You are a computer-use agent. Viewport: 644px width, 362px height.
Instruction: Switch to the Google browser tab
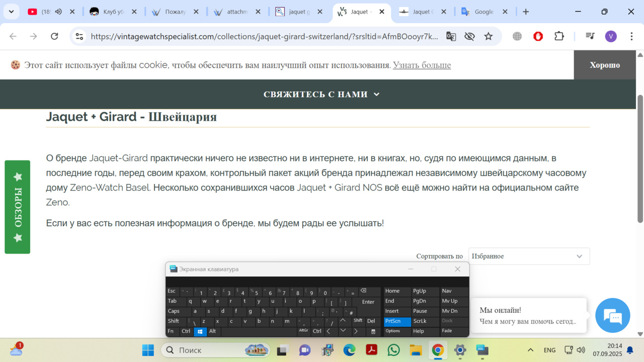pos(483,12)
